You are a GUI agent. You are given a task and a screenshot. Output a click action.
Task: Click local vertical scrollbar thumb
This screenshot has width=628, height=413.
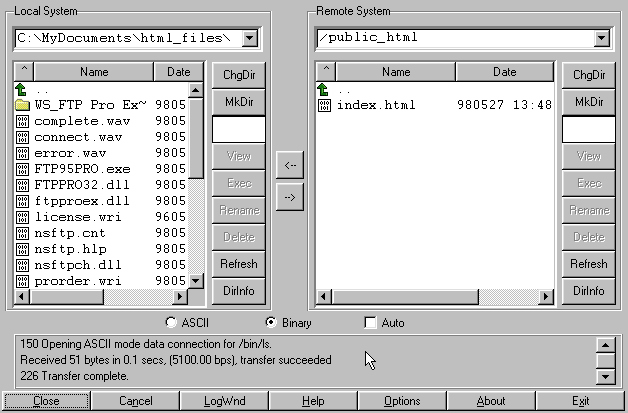pos(195,138)
